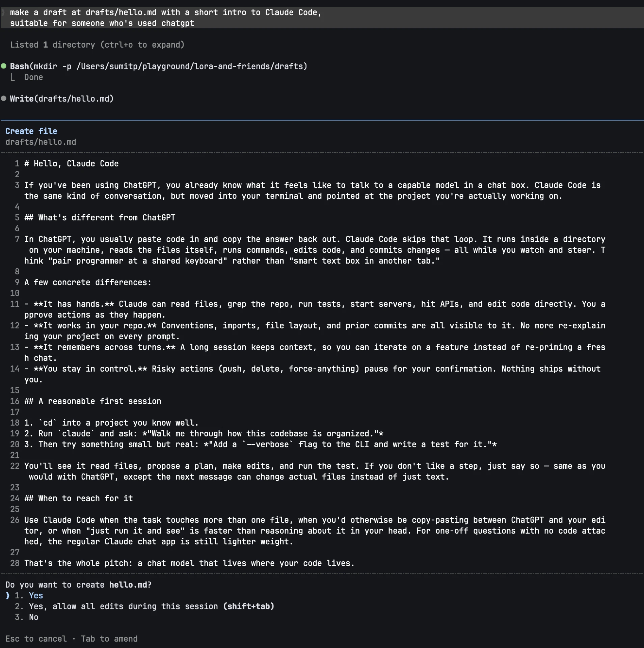Viewport: 644px width, 648px height.
Task: Click the selection arrow next to Yes
Action: [x=7, y=595]
